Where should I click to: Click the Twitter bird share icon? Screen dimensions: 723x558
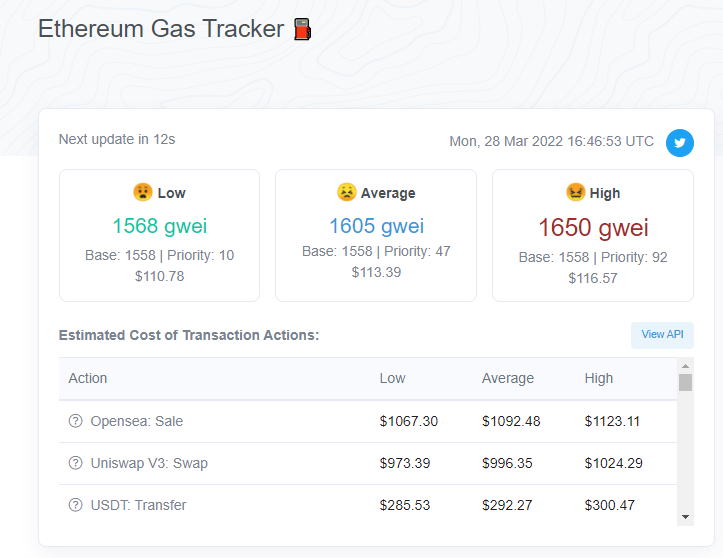pyautogui.click(x=680, y=143)
